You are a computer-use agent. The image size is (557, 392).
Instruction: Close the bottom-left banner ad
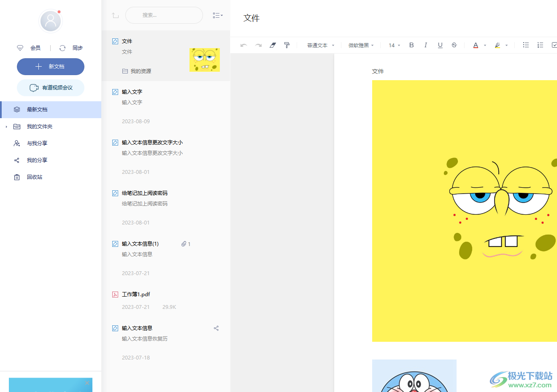(87, 383)
